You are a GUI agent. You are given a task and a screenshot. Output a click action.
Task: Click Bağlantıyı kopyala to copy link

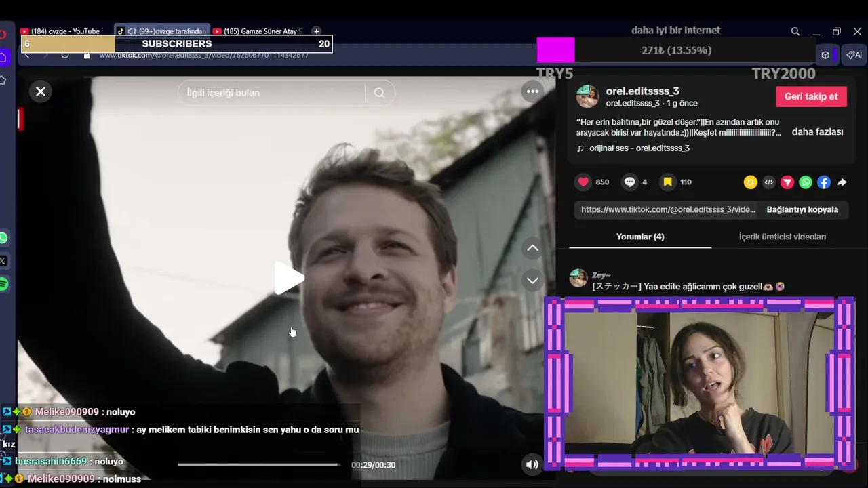click(802, 209)
